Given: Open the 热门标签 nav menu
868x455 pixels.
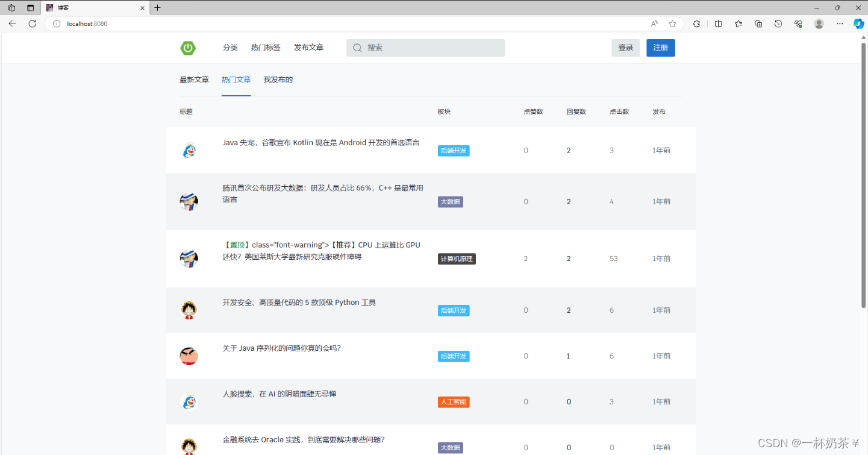Looking at the screenshot, I should point(266,48).
